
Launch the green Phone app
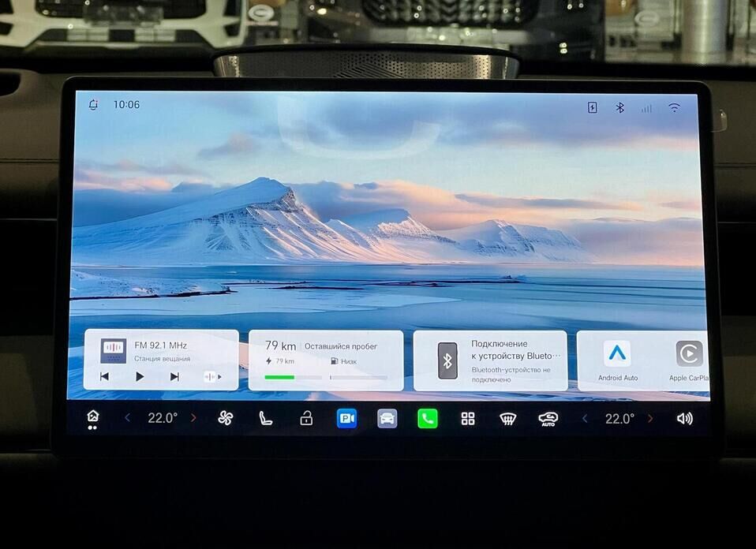click(427, 418)
